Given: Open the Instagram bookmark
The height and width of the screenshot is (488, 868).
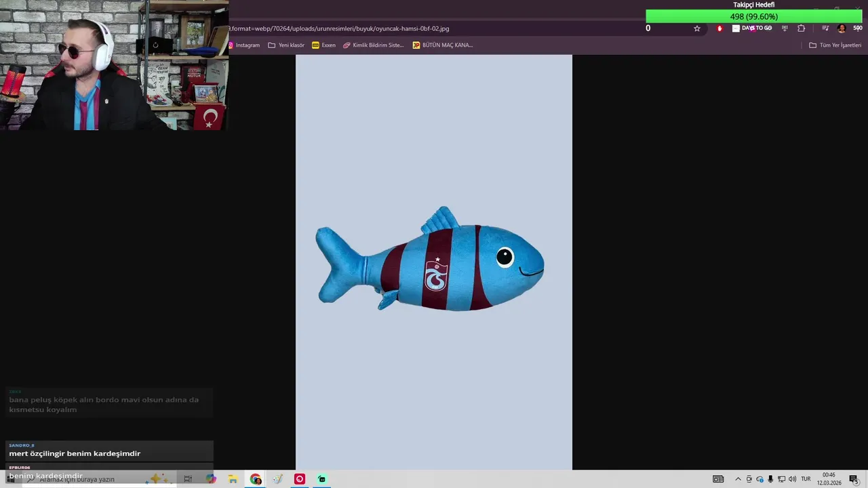Looking at the screenshot, I should pos(243,45).
